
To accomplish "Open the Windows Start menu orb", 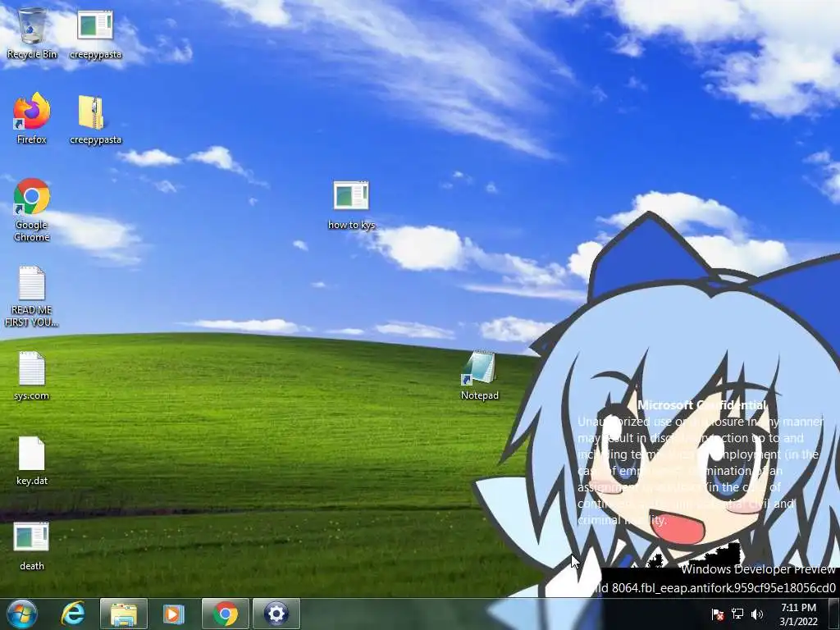I will pyautogui.click(x=21, y=614).
